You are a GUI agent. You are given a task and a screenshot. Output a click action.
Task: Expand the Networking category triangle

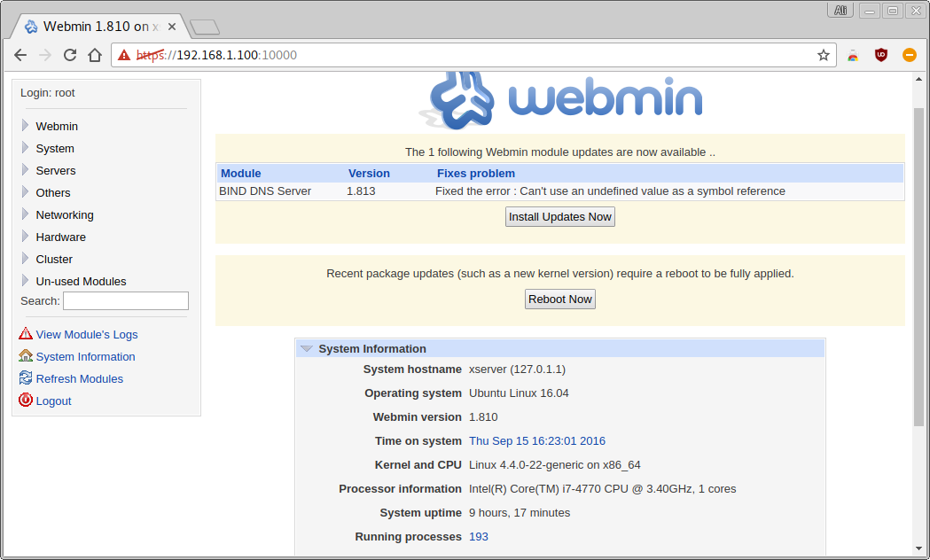[x=25, y=214]
